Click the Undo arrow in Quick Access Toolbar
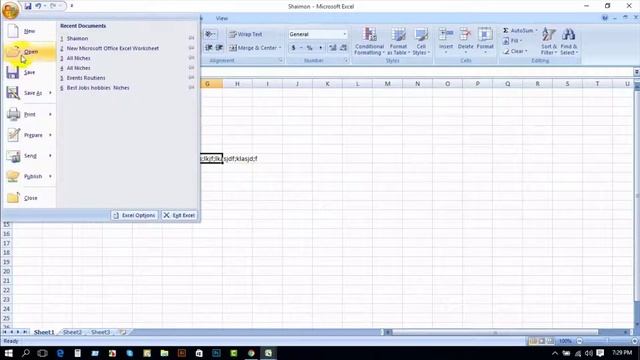The width and height of the screenshot is (640, 360). (38, 6)
